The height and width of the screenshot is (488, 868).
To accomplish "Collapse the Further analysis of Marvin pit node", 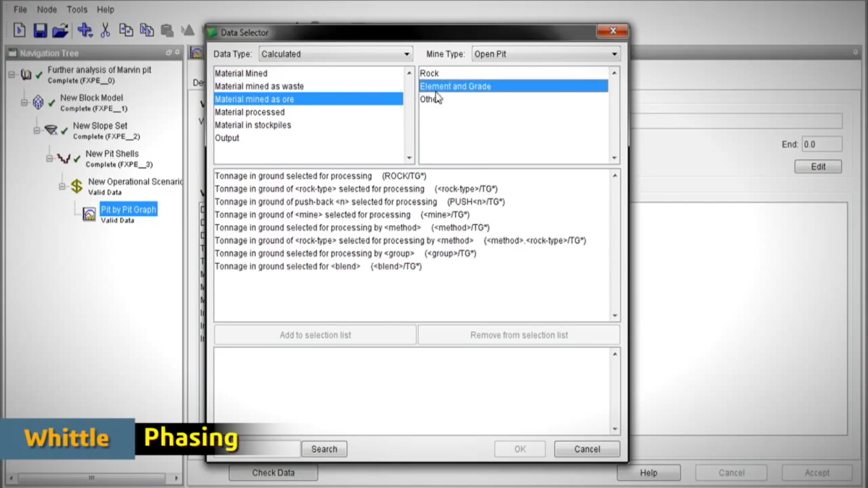I will (12, 74).
